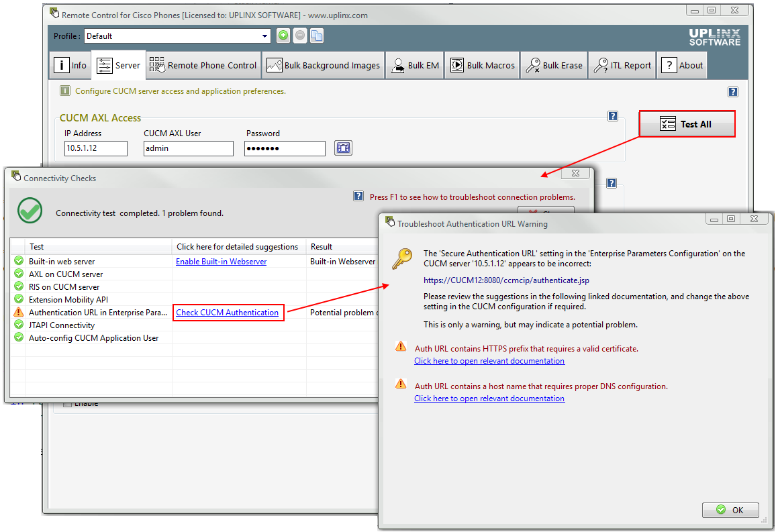Select the 'RIS on CUCM server' row text
The width and height of the screenshot is (778, 532).
(x=64, y=288)
